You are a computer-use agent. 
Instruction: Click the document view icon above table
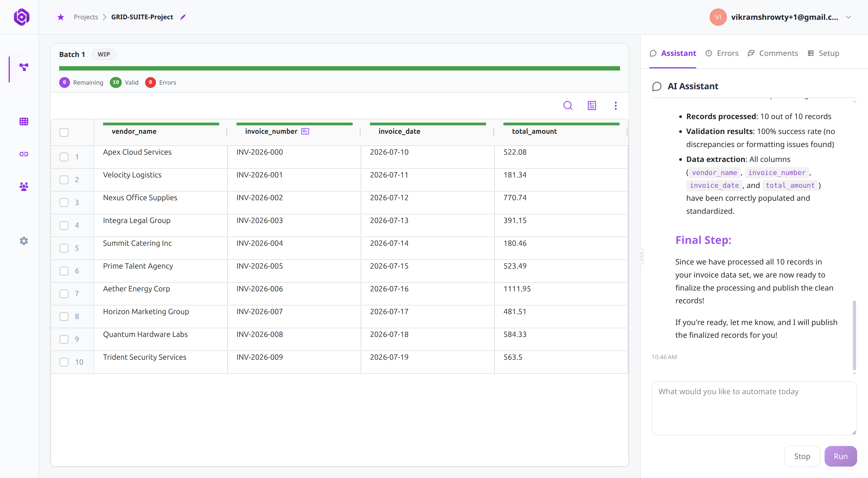pyautogui.click(x=592, y=106)
